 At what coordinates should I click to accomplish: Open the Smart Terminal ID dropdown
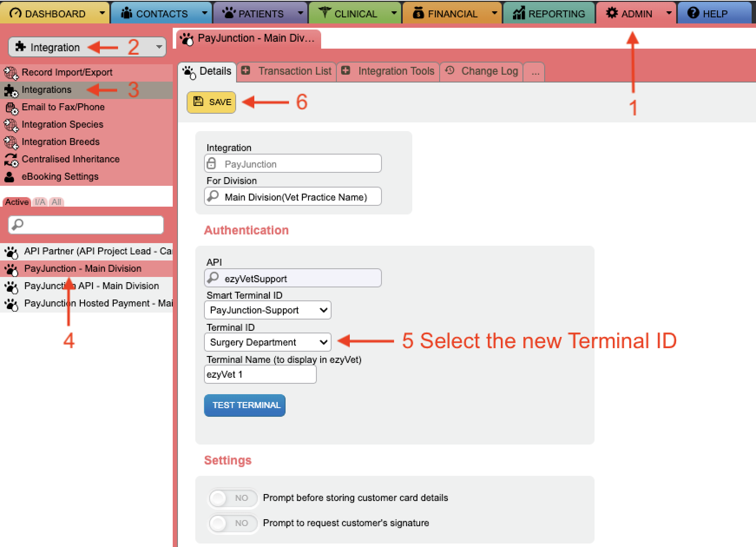[268, 310]
